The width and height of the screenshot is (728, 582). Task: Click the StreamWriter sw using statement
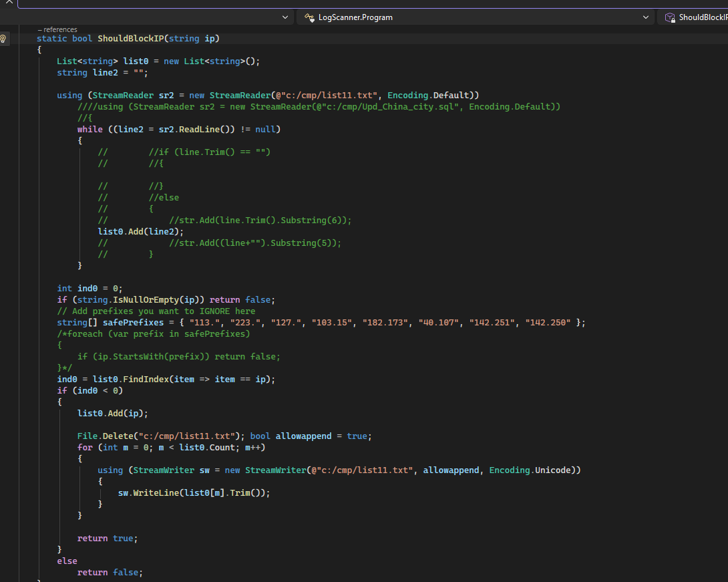339,470
